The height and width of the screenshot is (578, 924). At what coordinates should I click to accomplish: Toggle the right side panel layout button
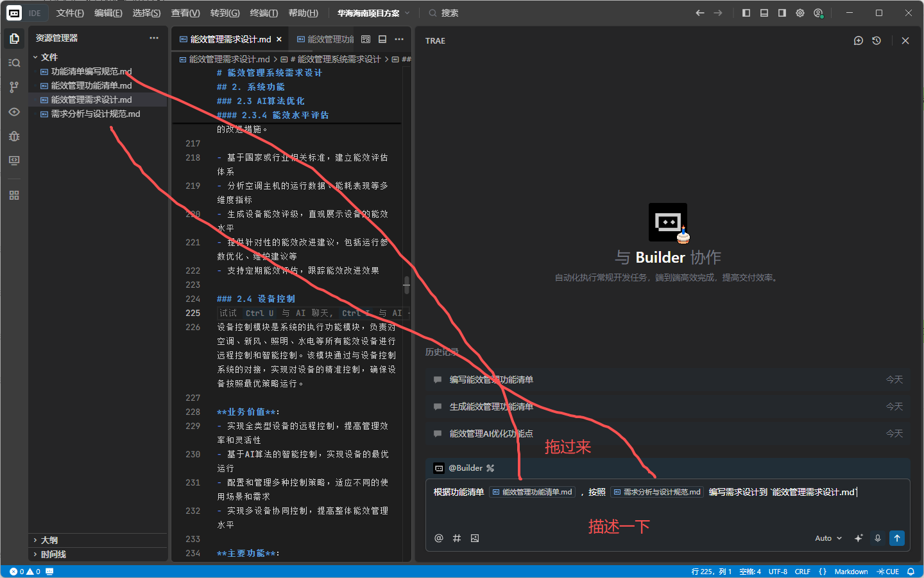tap(782, 13)
